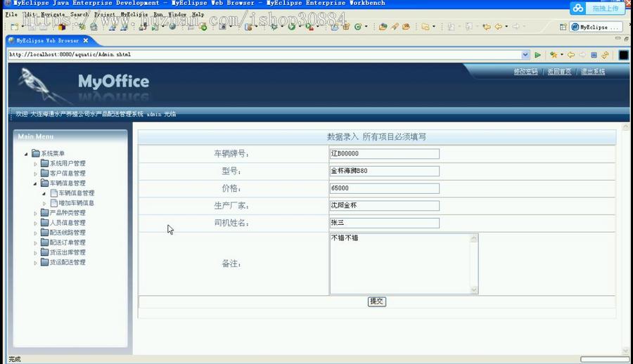The width and height of the screenshot is (633, 364).
Task: Open the Window menu
Action: 177,15
